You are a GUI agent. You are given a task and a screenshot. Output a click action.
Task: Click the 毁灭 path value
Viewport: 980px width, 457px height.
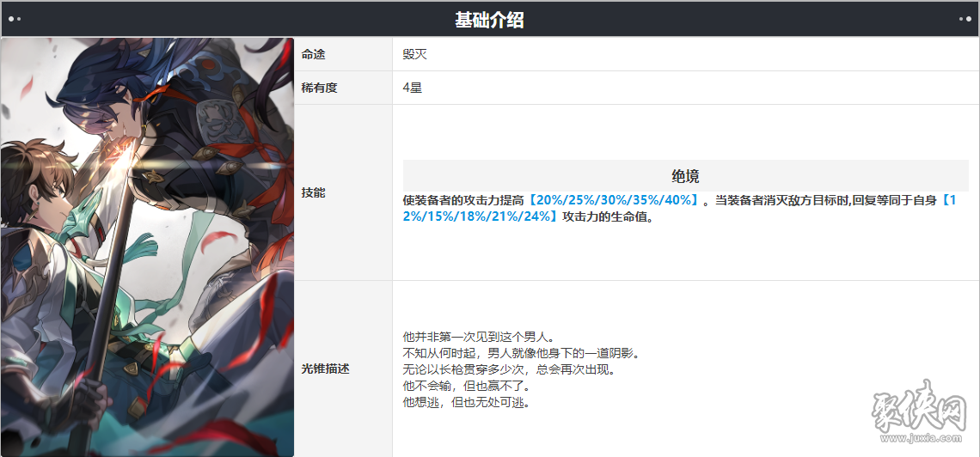415,55
